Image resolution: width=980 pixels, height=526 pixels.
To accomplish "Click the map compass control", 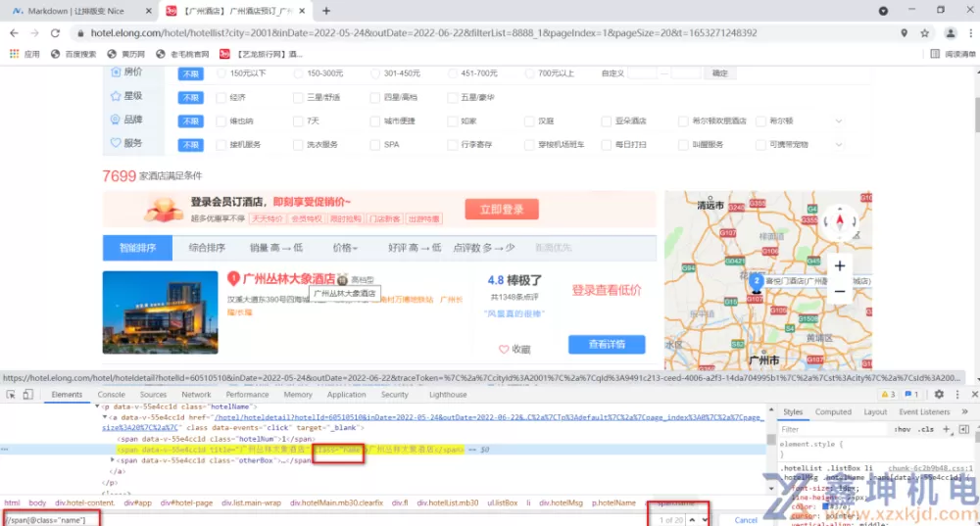I will point(840,220).
